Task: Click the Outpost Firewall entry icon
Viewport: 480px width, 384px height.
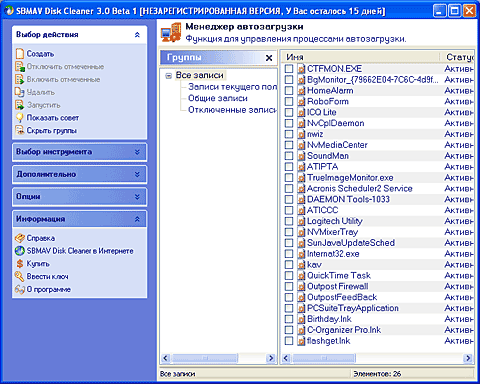Action: coord(301,286)
